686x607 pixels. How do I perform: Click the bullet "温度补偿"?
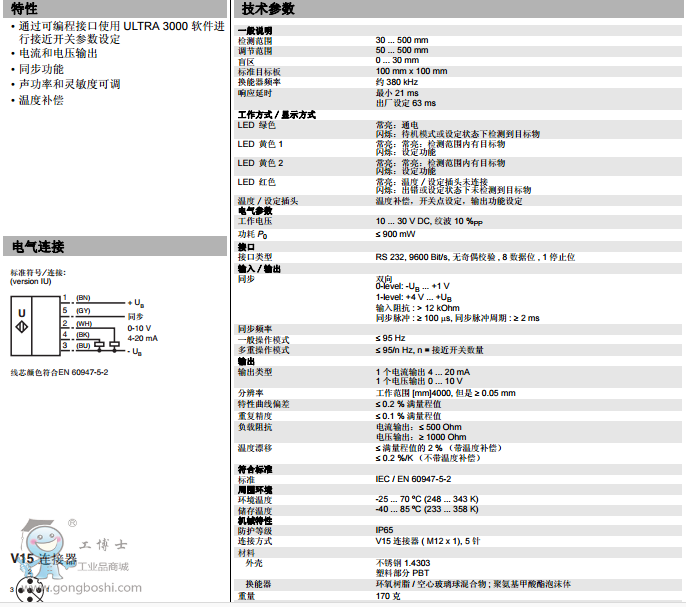click(x=41, y=100)
